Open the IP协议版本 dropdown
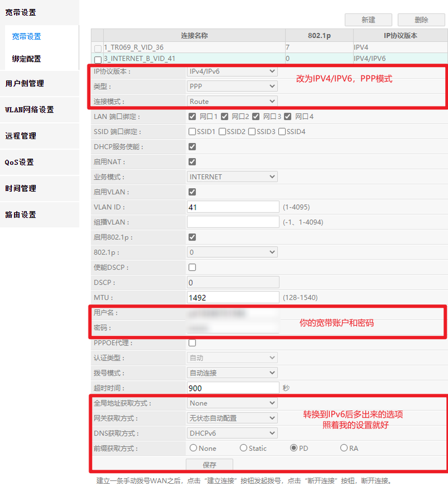The image size is (448, 486). click(x=232, y=71)
